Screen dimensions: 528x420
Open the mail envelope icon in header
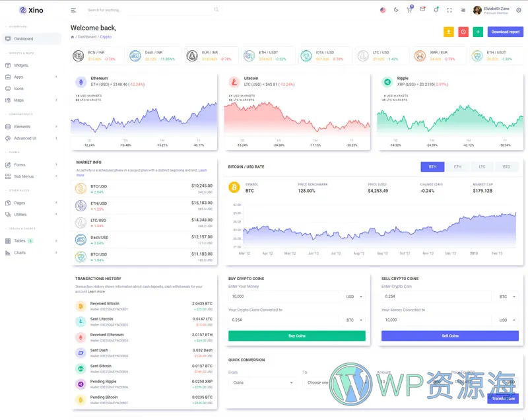[x=422, y=9]
